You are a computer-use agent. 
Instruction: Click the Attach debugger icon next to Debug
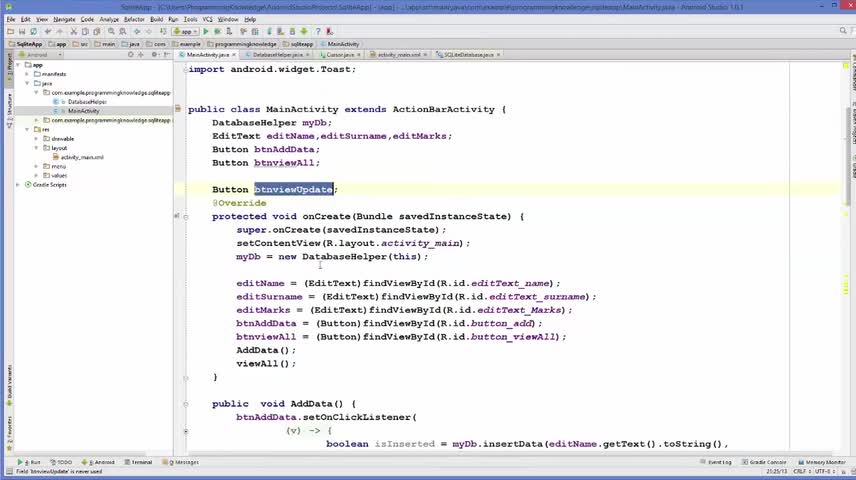pyautogui.click(x=229, y=32)
